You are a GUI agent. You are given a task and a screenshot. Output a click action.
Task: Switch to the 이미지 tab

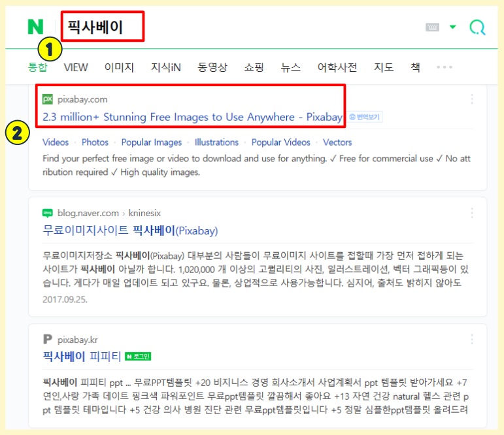click(119, 67)
